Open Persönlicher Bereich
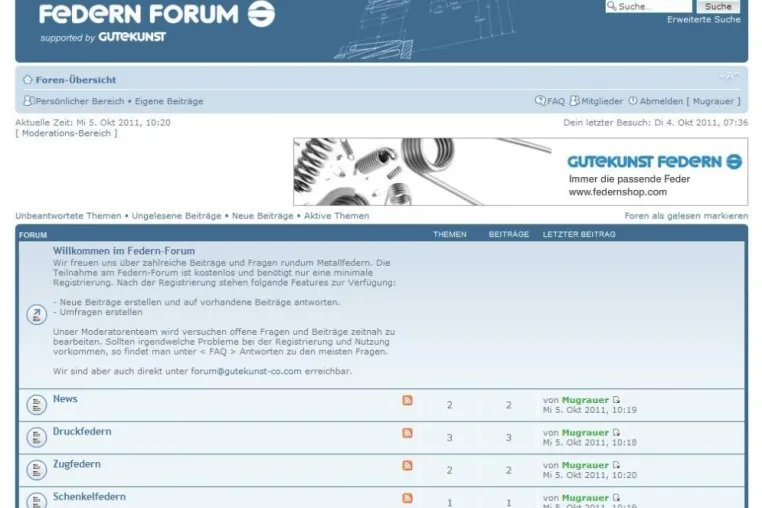 click(x=80, y=101)
